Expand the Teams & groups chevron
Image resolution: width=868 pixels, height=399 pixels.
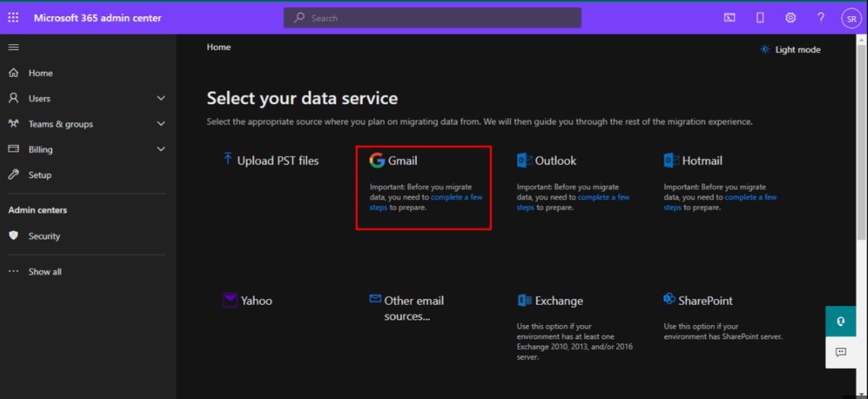[161, 124]
